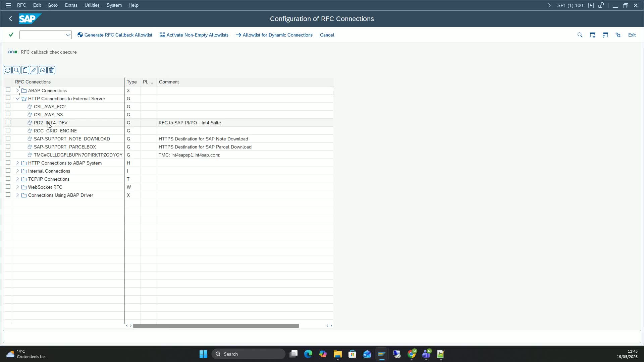Click the search icon in the top-right toolbar
This screenshot has width=644, height=362.
(580, 35)
